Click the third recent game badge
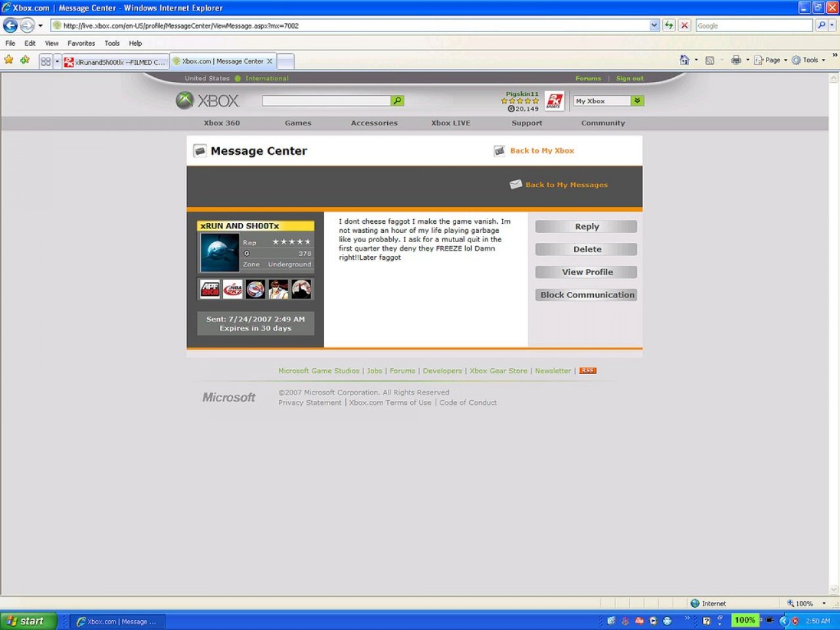 pyautogui.click(x=255, y=289)
